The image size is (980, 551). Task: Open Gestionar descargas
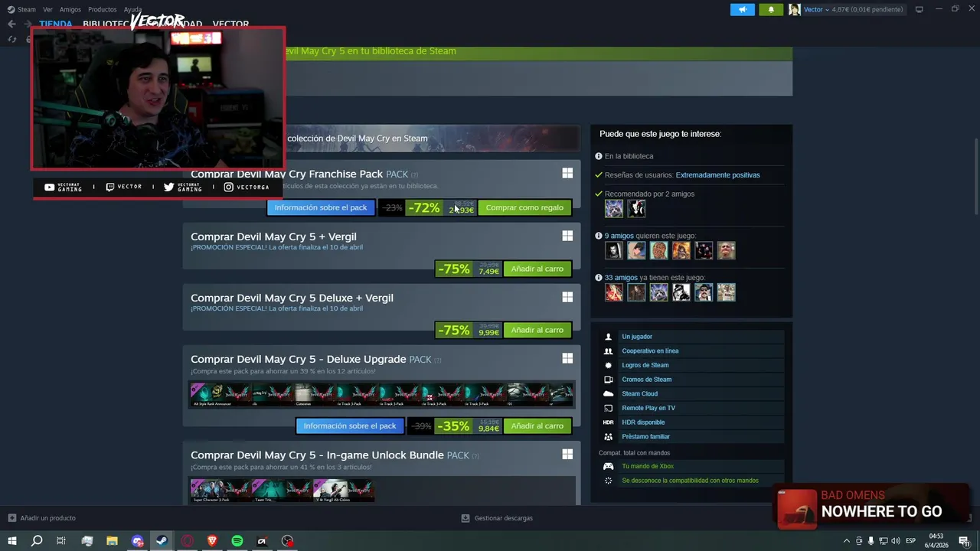(497, 518)
